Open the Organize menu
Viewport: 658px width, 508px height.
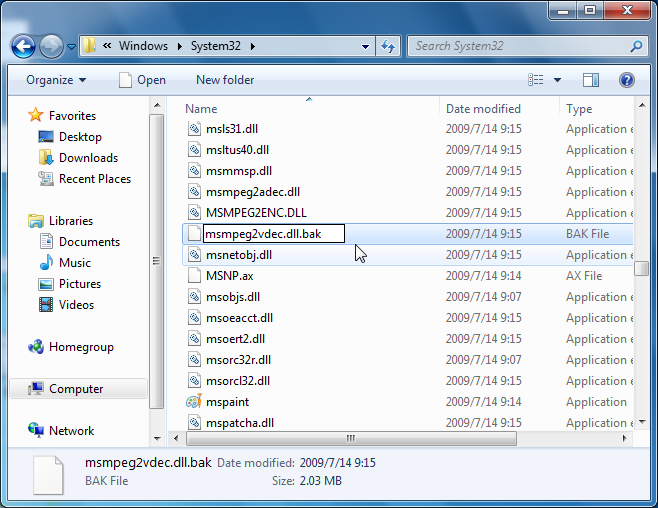(x=56, y=80)
